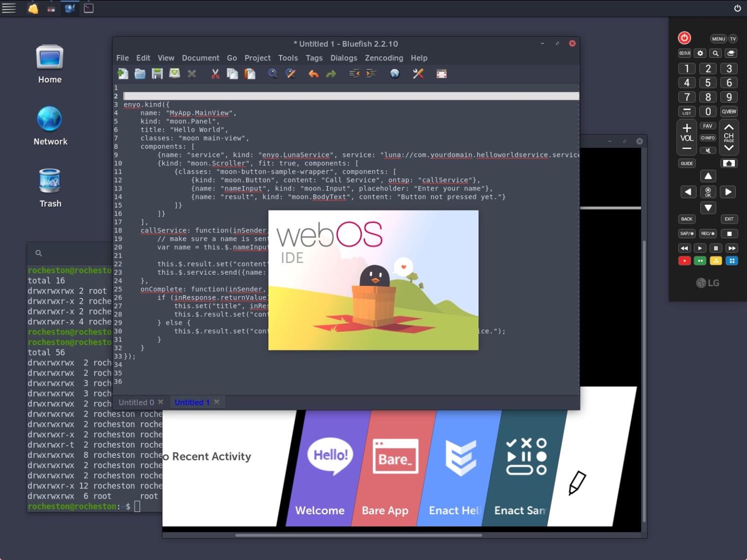Click the red color key on remote

click(x=684, y=261)
